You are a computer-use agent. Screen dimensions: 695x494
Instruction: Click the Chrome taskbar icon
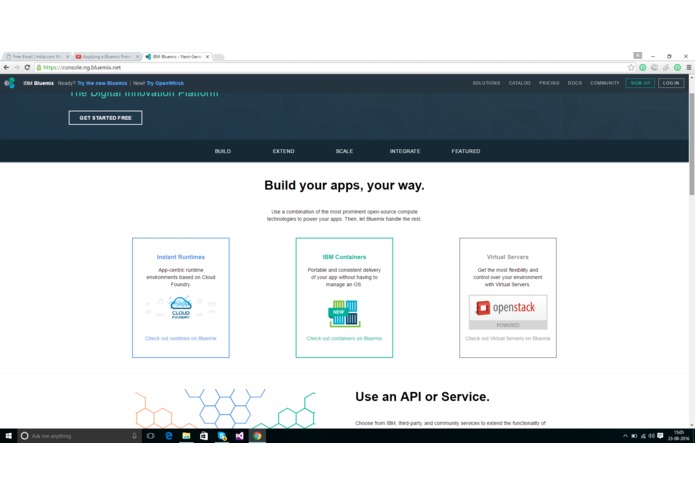click(x=257, y=436)
